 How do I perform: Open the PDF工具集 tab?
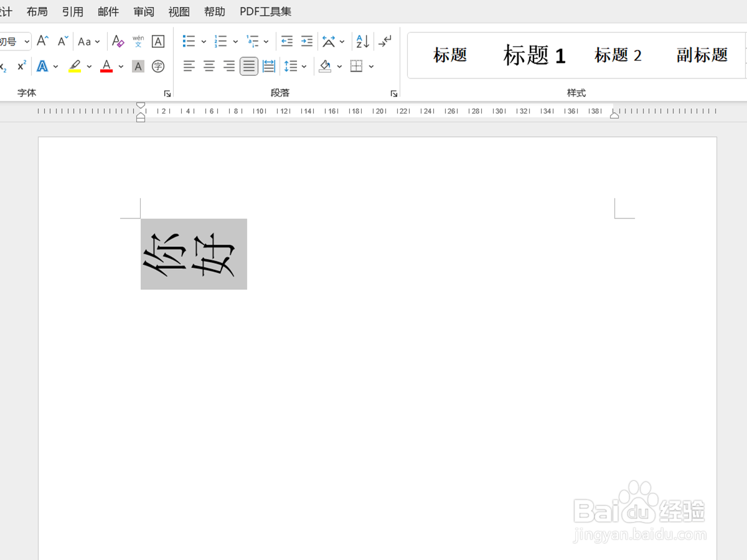click(x=266, y=11)
